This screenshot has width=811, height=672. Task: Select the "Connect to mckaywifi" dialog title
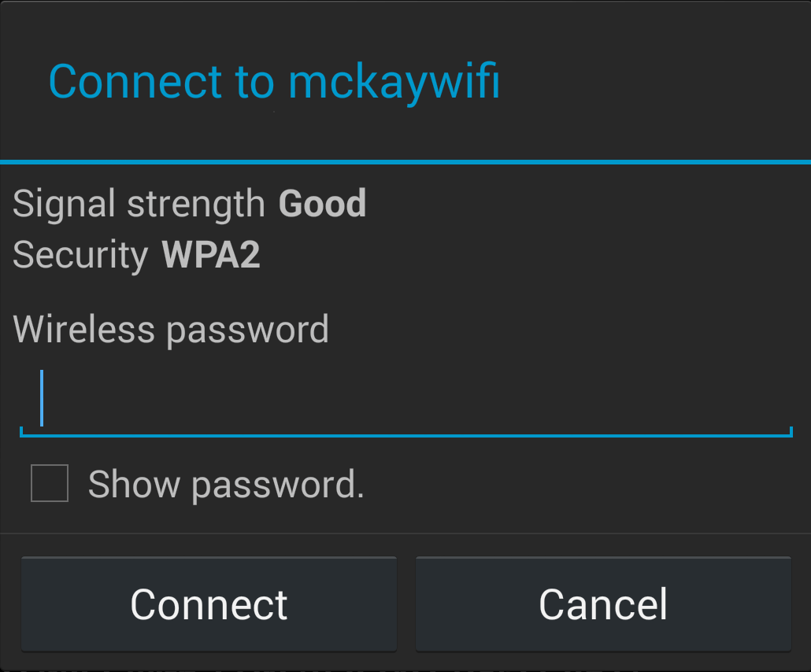click(x=274, y=82)
